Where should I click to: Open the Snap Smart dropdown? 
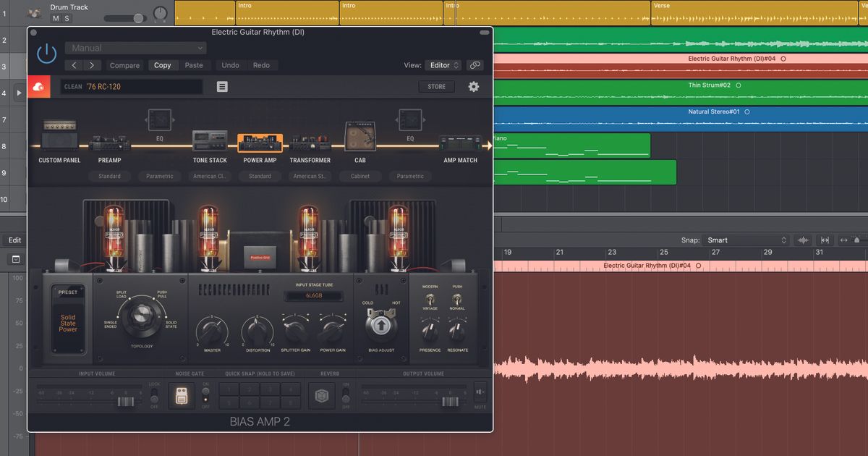(x=745, y=239)
